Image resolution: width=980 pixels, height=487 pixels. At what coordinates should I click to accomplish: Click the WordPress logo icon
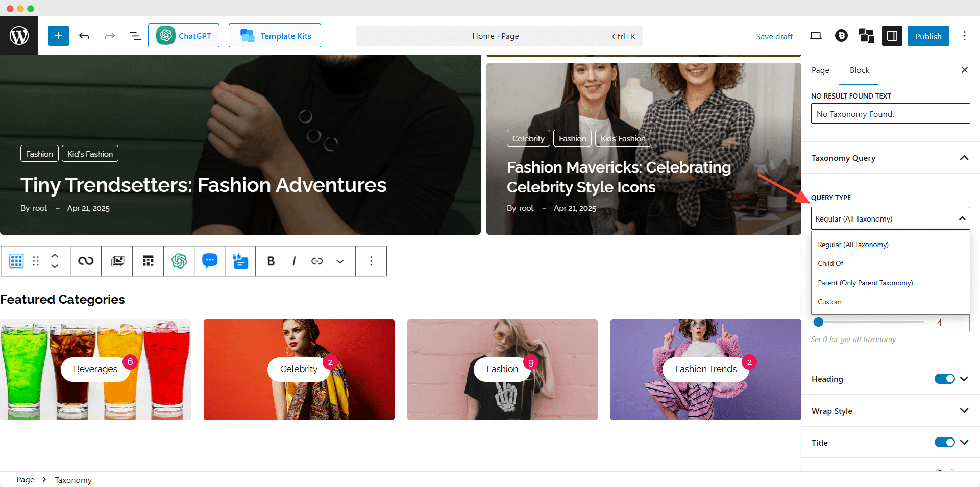coord(19,36)
